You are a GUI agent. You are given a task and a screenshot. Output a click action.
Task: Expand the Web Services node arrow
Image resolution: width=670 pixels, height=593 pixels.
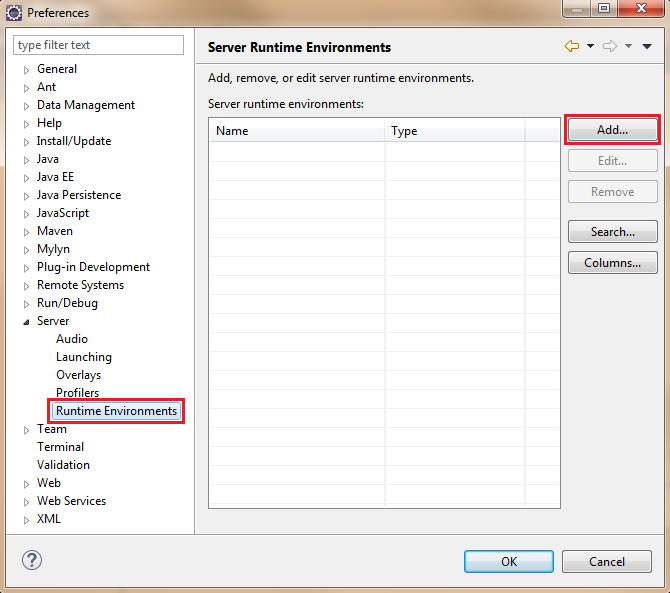[26, 502]
